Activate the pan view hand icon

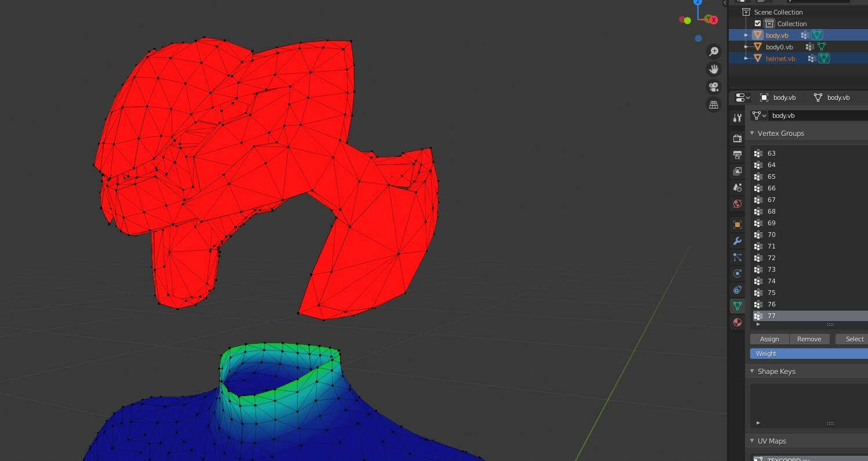[x=714, y=70]
